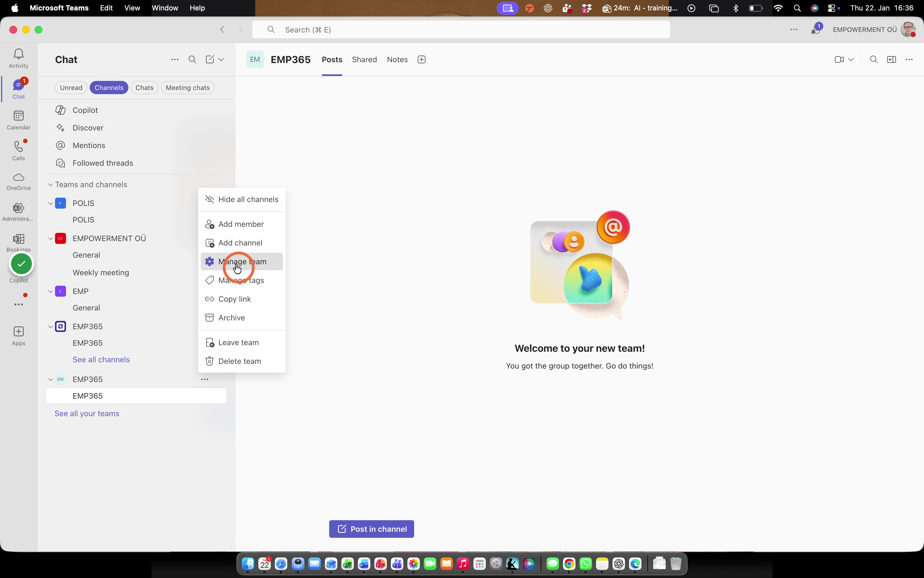
Task: Switch to the Notes tab
Action: click(x=397, y=60)
